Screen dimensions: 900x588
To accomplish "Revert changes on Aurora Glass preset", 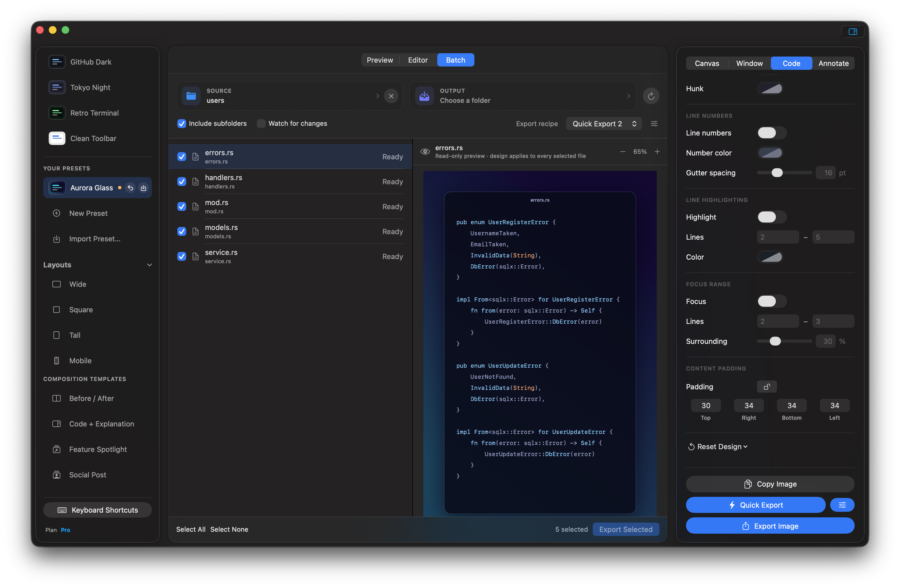I will point(131,188).
